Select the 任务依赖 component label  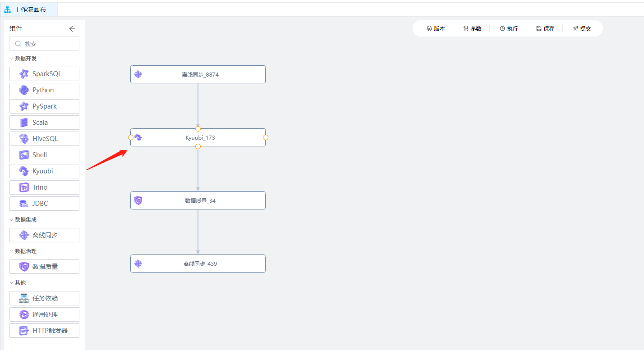point(45,298)
